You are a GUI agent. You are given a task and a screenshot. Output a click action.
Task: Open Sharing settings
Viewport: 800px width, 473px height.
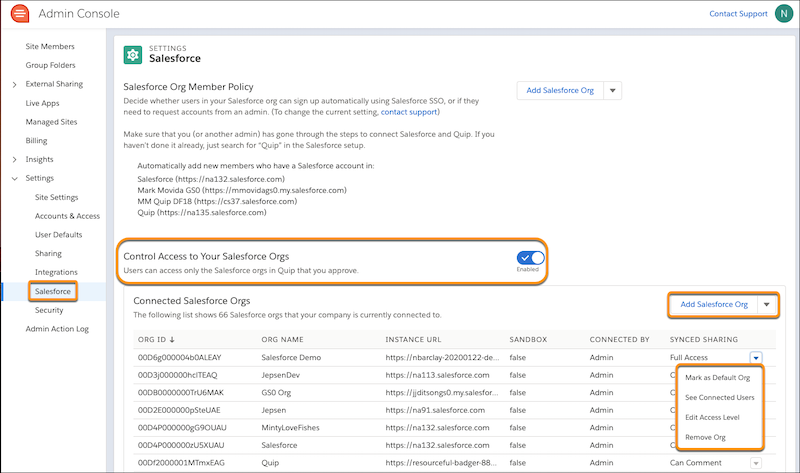pyautogui.click(x=48, y=254)
